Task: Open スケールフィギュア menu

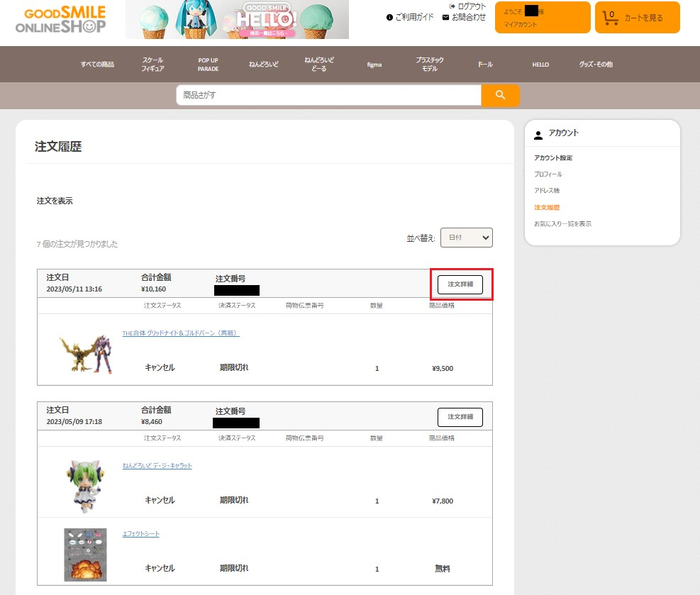Action: (152, 65)
